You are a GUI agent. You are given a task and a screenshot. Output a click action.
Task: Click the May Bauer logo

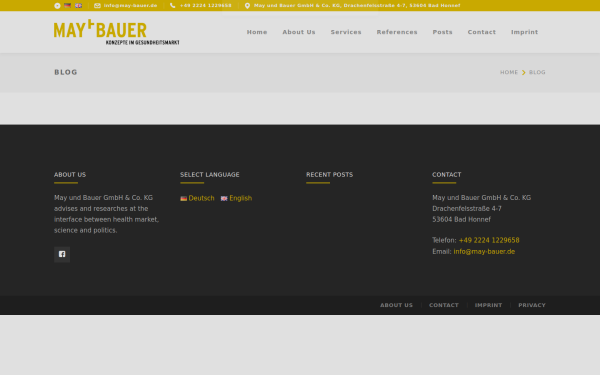click(x=117, y=32)
